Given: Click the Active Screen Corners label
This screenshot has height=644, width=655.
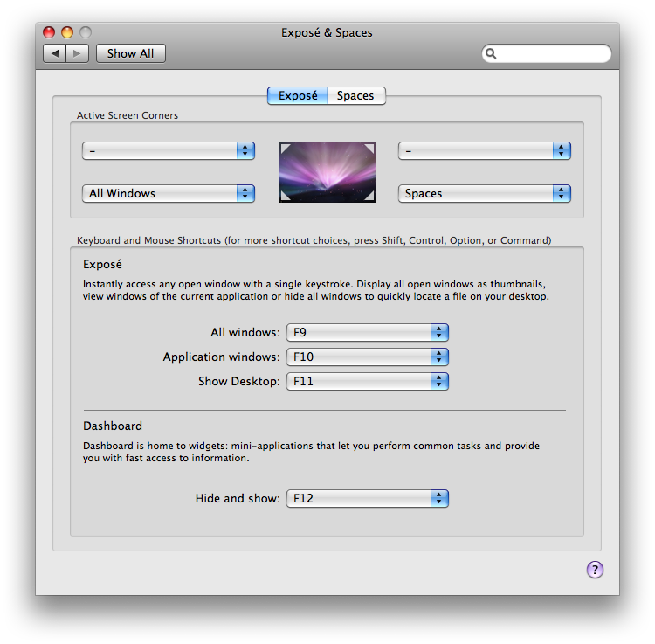Looking at the screenshot, I should pyautogui.click(x=128, y=115).
